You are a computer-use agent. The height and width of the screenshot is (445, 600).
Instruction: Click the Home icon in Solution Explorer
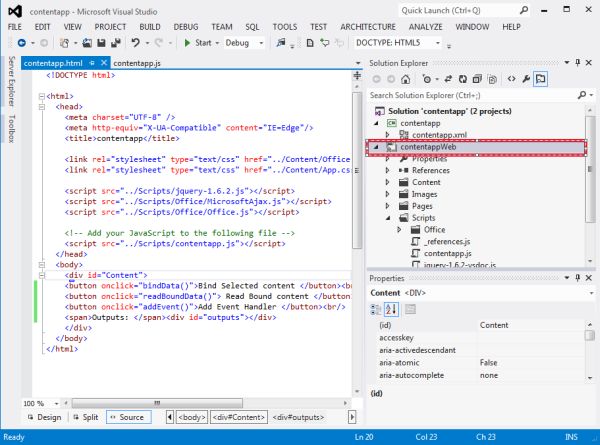pos(406,79)
